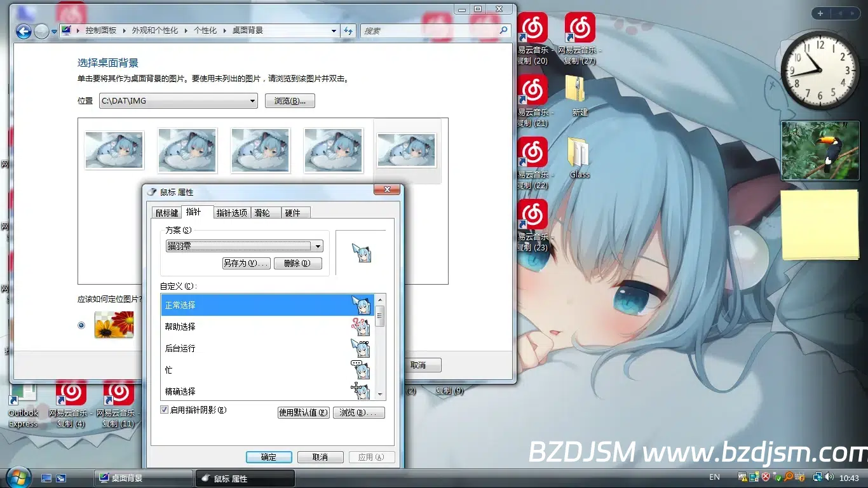
Task: Click the 删除 button for the scheme
Action: (298, 263)
